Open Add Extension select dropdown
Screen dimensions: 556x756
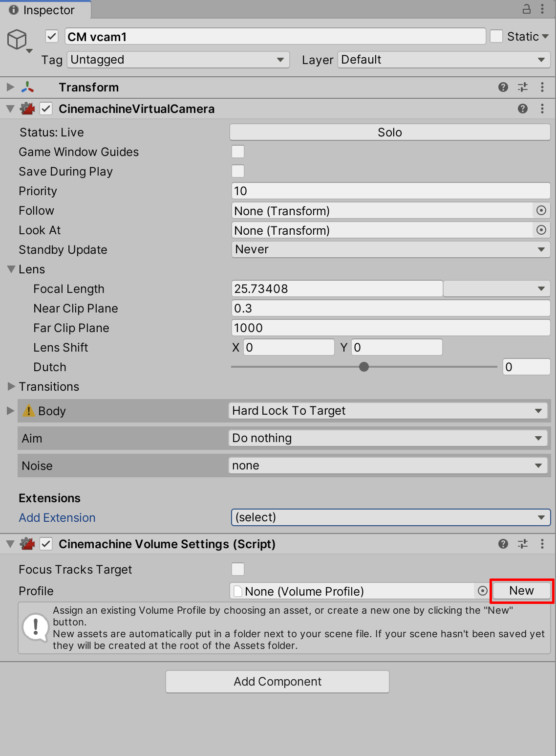point(391,517)
